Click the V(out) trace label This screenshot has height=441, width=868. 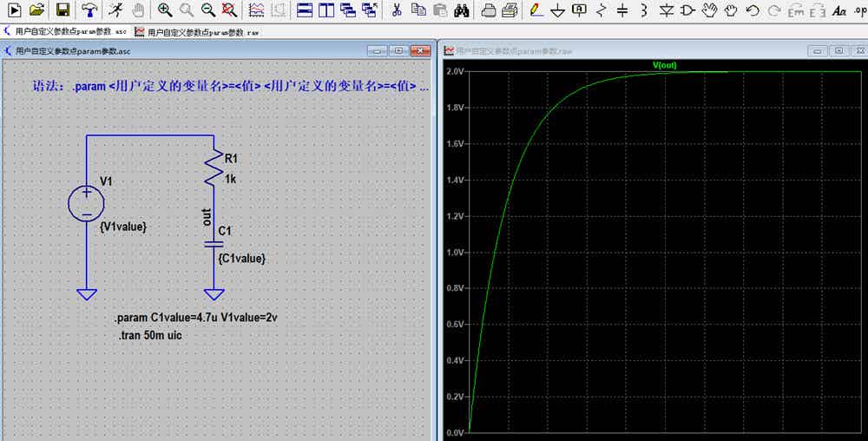664,65
